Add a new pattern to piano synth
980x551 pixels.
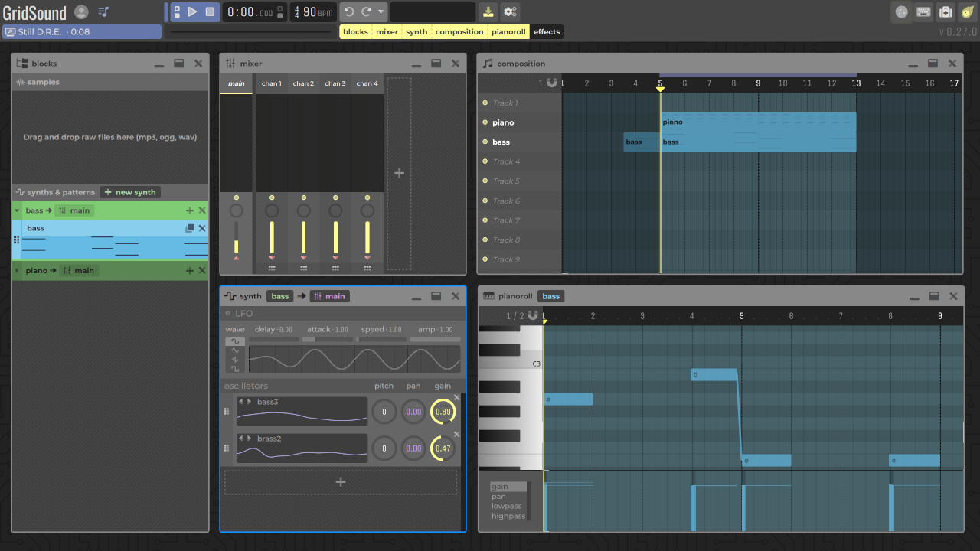190,270
